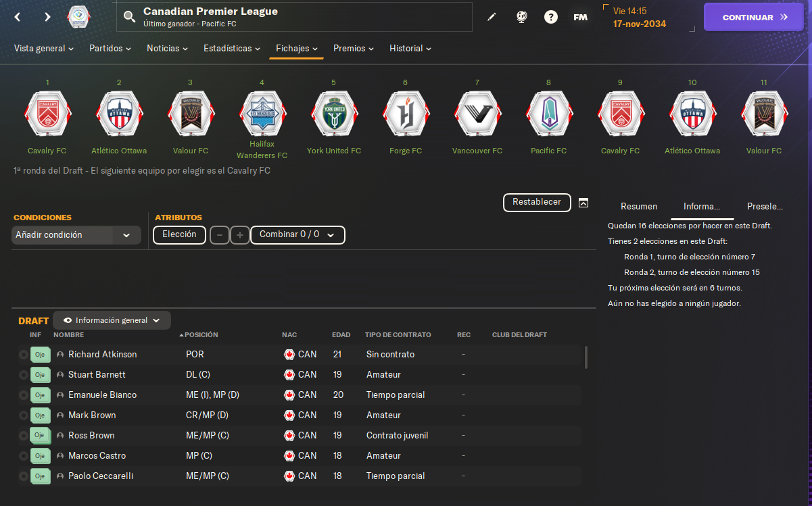Click Oje scout icon for Richard Atkinson
The height and width of the screenshot is (506, 812).
coord(40,354)
